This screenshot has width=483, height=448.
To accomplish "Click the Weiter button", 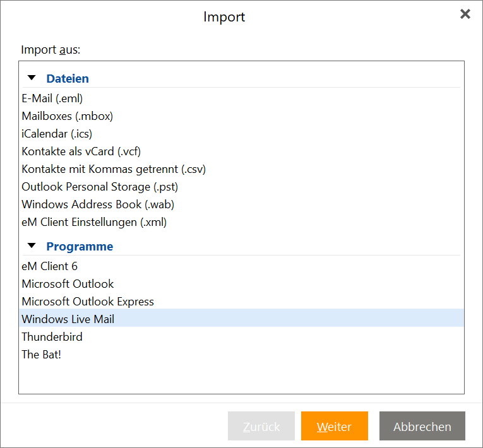I will (334, 426).
